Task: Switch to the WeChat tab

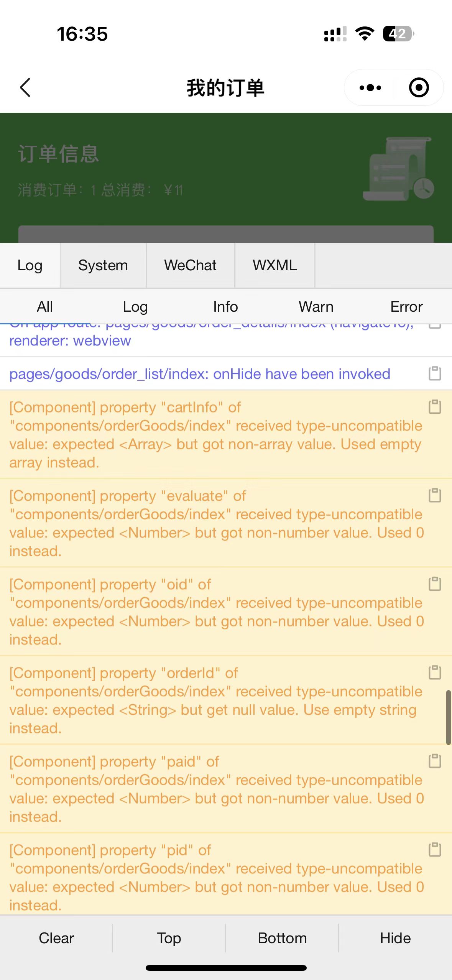Action: (191, 265)
